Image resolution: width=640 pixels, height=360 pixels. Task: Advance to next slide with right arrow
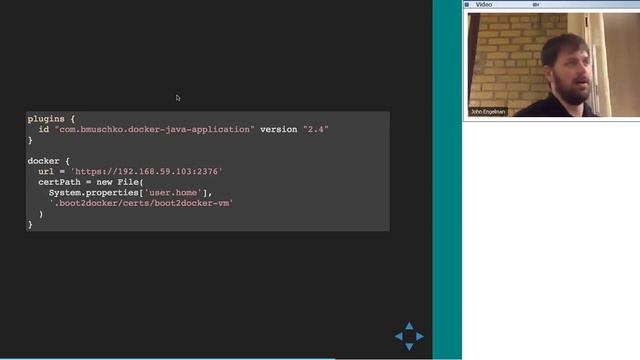(420, 336)
